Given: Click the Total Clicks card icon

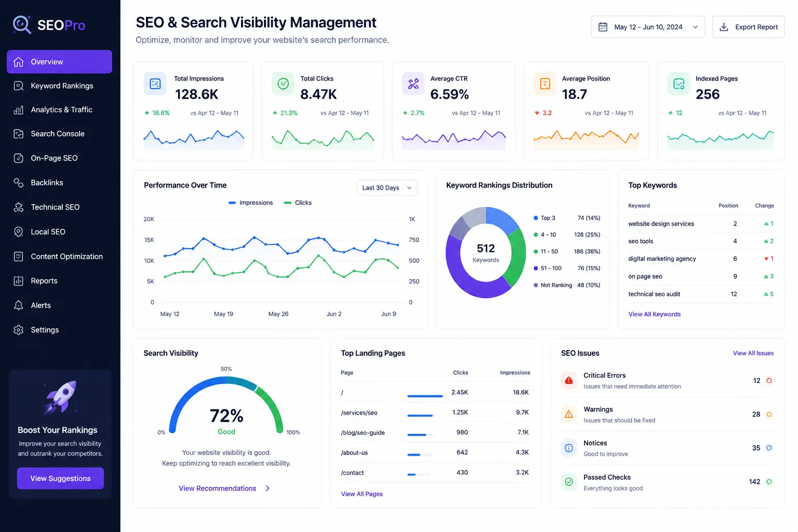Looking at the screenshot, I should pyautogui.click(x=283, y=84).
